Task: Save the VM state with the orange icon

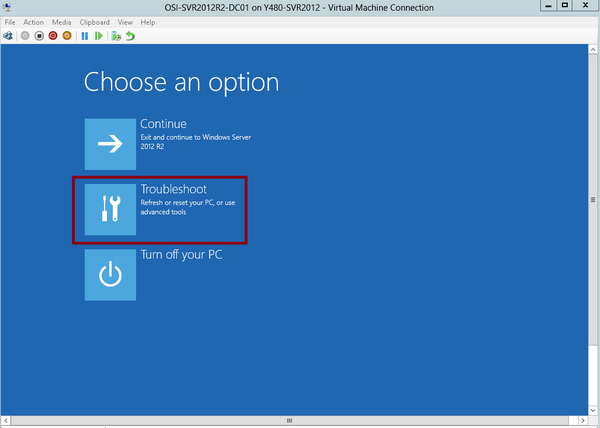Action: point(67,35)
